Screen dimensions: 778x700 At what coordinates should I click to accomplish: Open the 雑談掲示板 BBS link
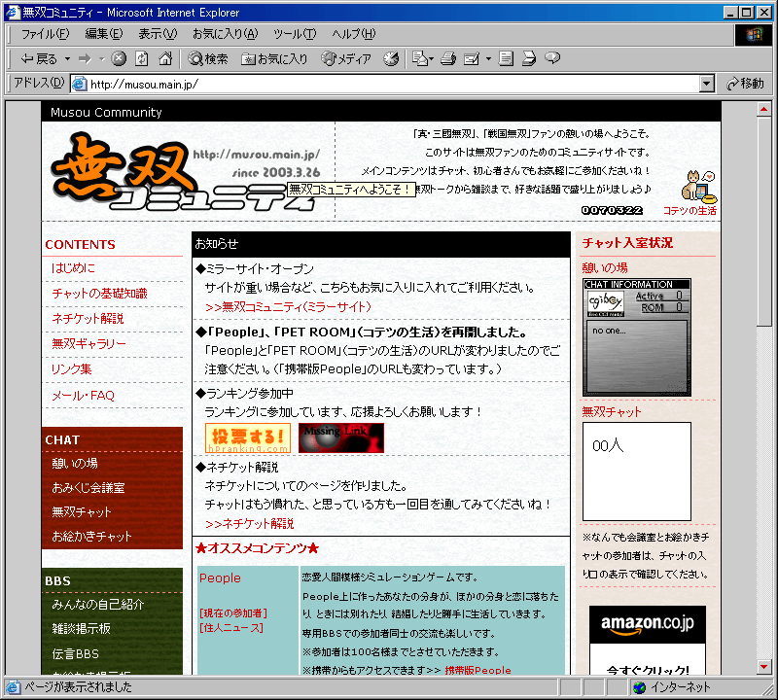click(x=81, y=629)
